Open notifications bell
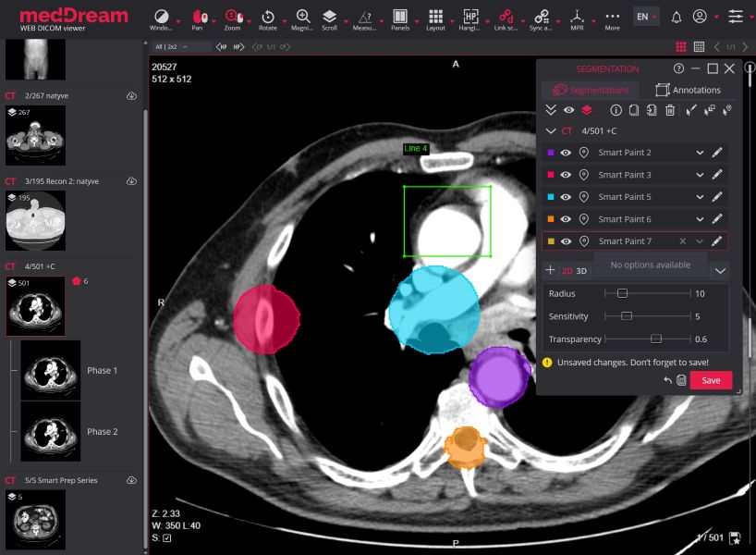Viewport: 756px width, 555px height. (x=677, y=18)
